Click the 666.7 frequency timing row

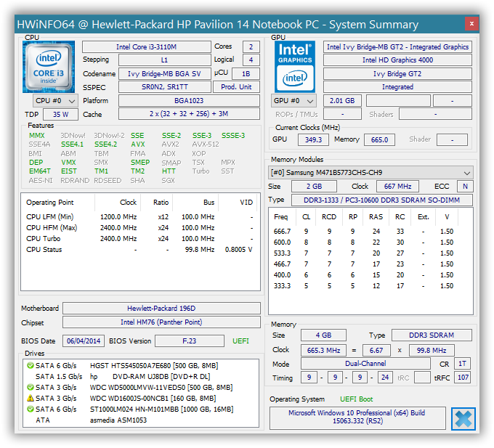(x=370, y=232)
